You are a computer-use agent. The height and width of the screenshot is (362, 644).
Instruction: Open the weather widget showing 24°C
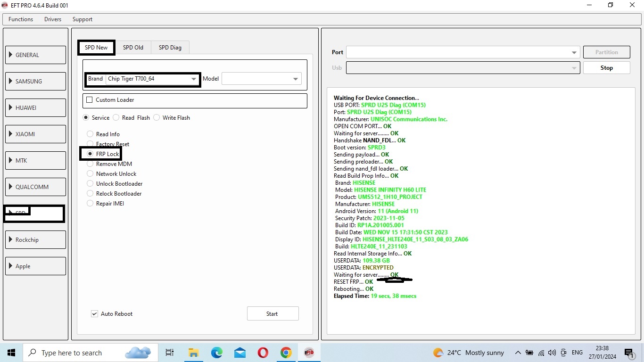coord(469,353)
